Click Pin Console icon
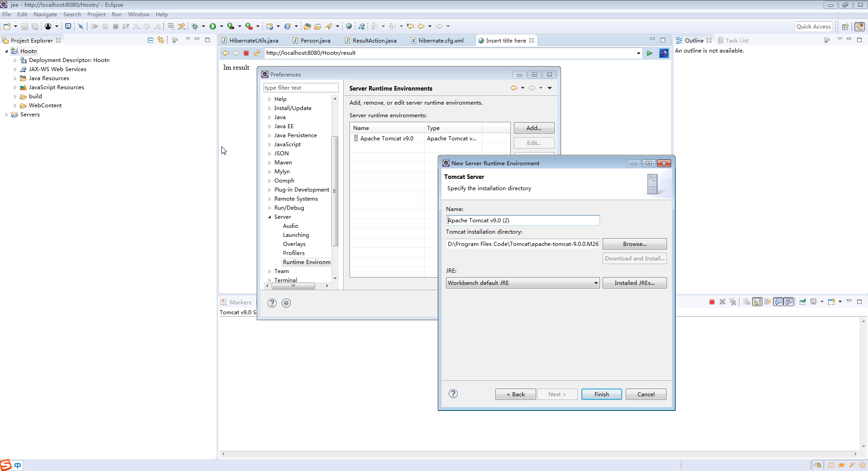Screen dimensions: 868x471 click(803, 302)
